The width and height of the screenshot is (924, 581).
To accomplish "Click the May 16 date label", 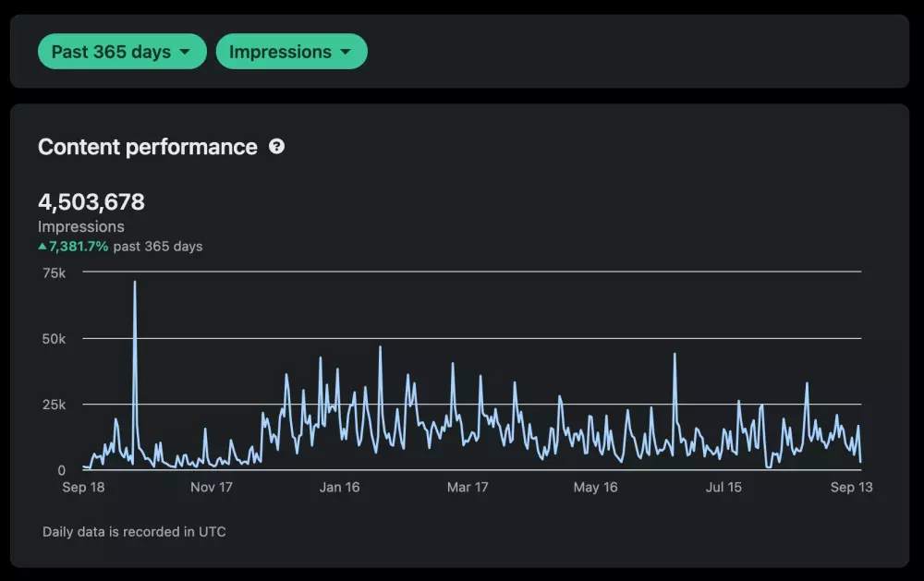I will [x=595, y=488].
